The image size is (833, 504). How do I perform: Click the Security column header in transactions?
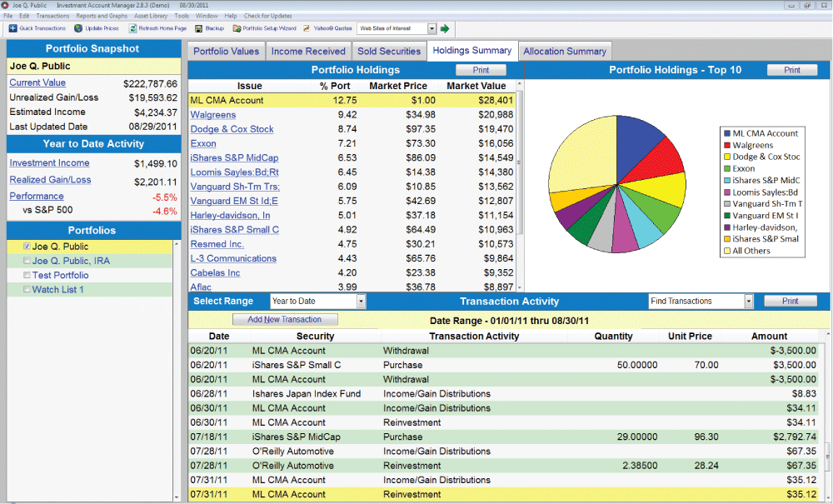(x=315, y=337)
